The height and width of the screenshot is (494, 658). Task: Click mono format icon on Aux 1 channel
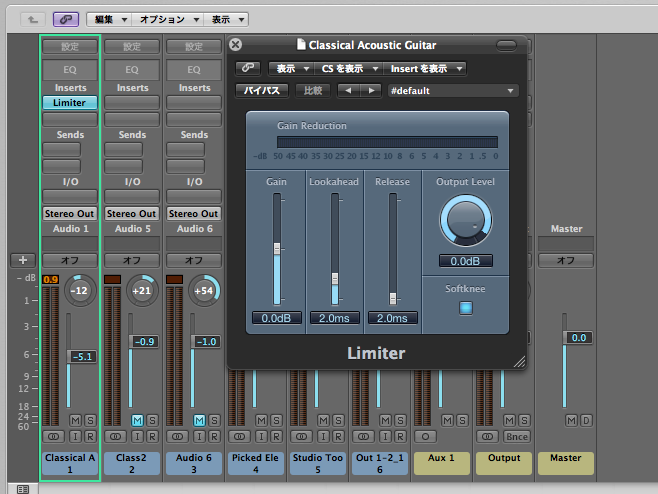pyautogui.click(x=425, y=436)
